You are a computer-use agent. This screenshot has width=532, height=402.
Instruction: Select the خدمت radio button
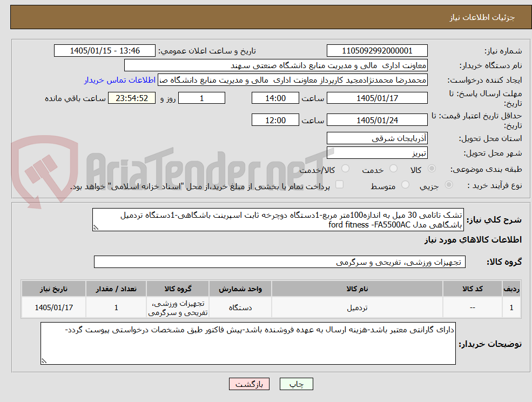coord(393,169)
